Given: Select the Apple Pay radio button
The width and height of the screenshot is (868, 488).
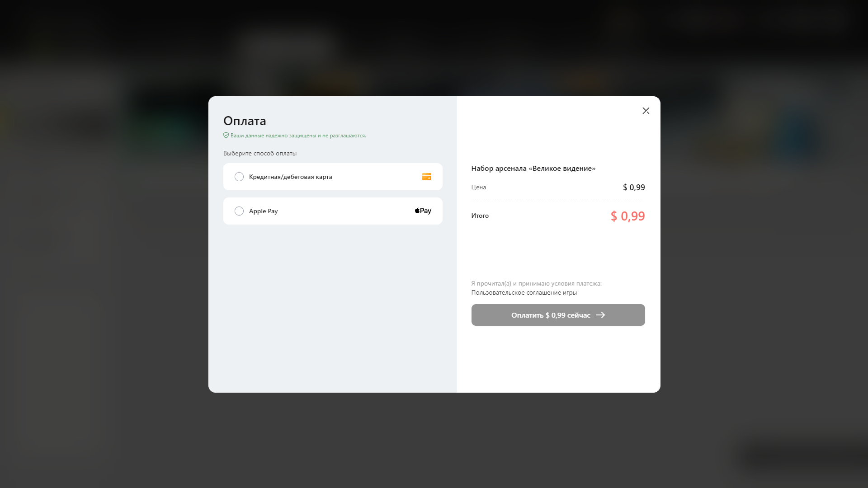Looking at the screenshot, I should coord(239,211).
